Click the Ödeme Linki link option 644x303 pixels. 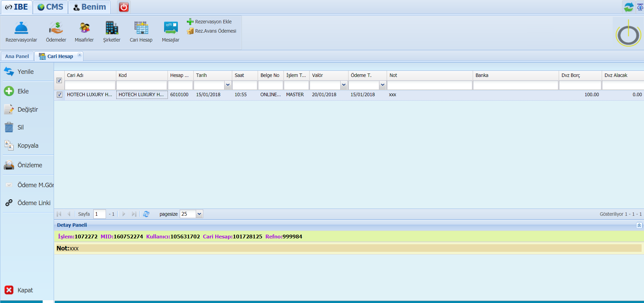tap(28, 203)
